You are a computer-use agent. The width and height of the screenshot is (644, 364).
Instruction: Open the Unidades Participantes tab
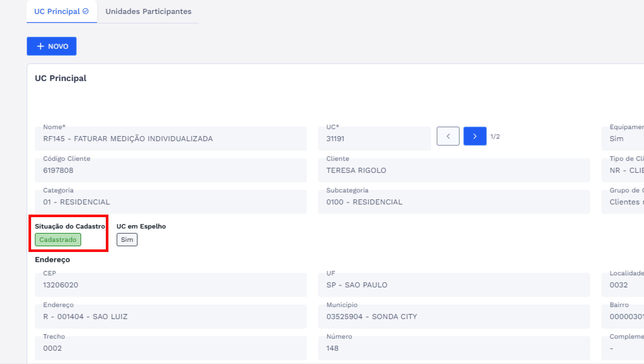148,11
